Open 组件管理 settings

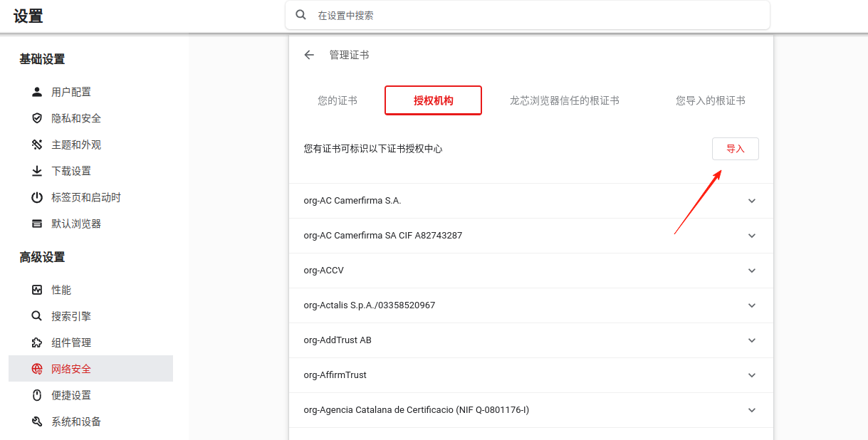click(90, 342)
